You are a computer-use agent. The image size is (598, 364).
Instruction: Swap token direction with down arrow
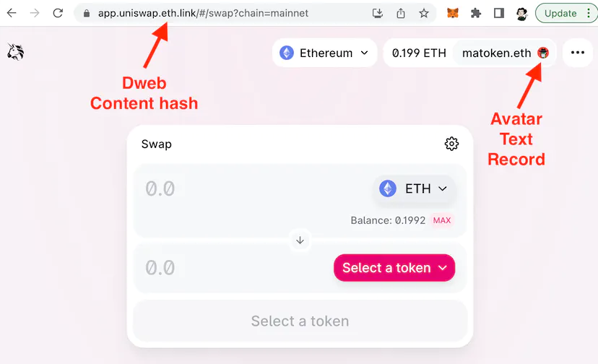coord(300,240)
